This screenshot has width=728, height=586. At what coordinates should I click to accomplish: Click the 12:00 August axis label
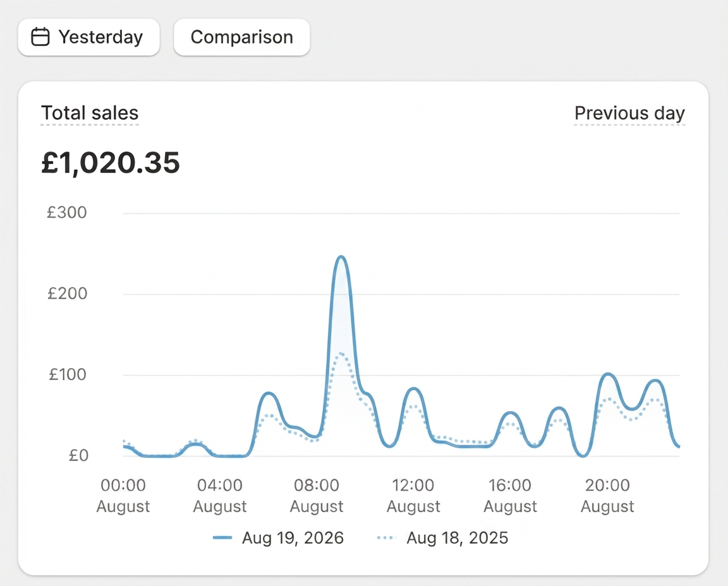pyautogui.click(x=413, y=496)
